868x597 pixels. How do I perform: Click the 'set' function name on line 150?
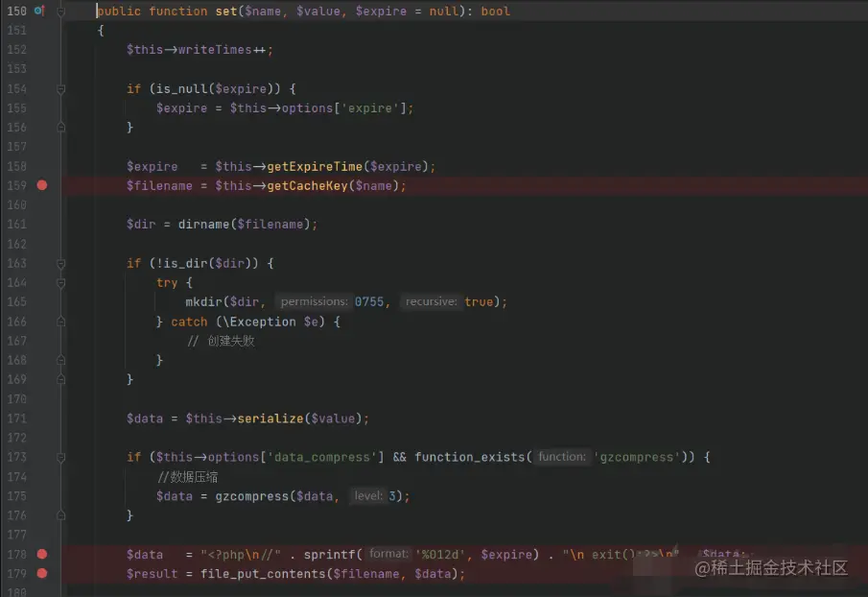[225, 12]
